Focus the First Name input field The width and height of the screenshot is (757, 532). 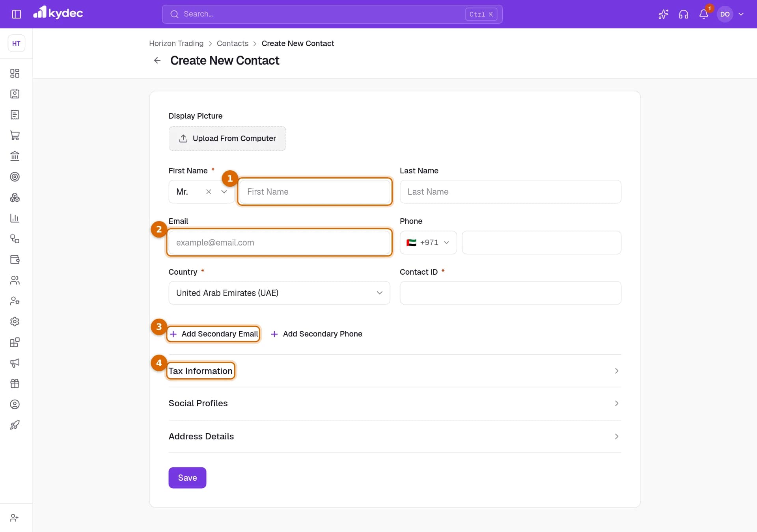pyautogui.click(x=315, y=192)
